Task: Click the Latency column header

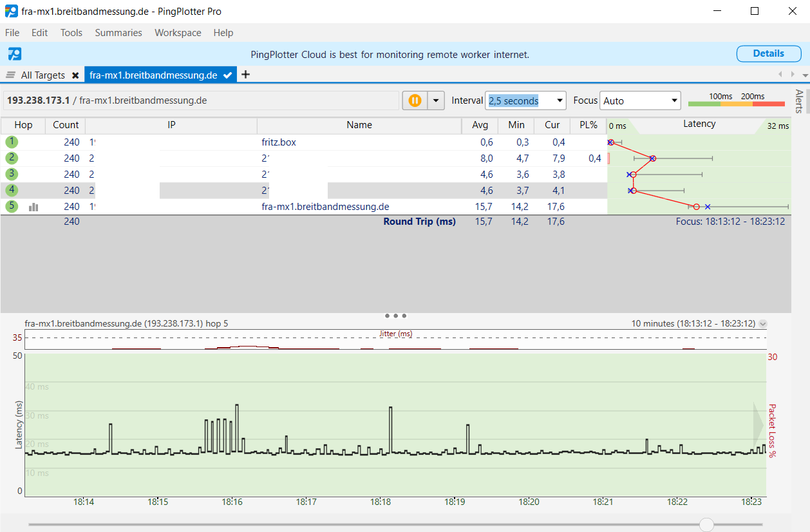Action: pos(699,124)
